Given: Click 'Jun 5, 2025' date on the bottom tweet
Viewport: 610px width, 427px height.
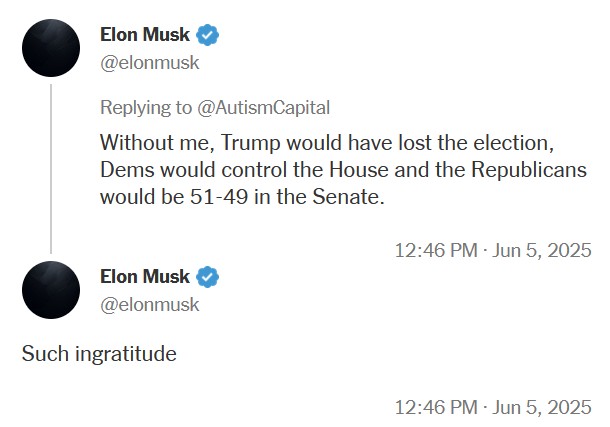Looking at the screenshot, I should (x=542, y=407).
